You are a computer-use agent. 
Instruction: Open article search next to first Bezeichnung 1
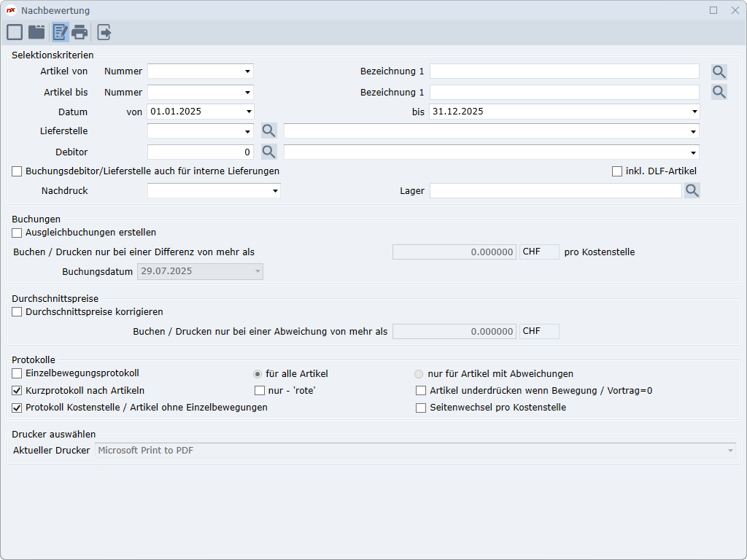click(x=719, y=71)
